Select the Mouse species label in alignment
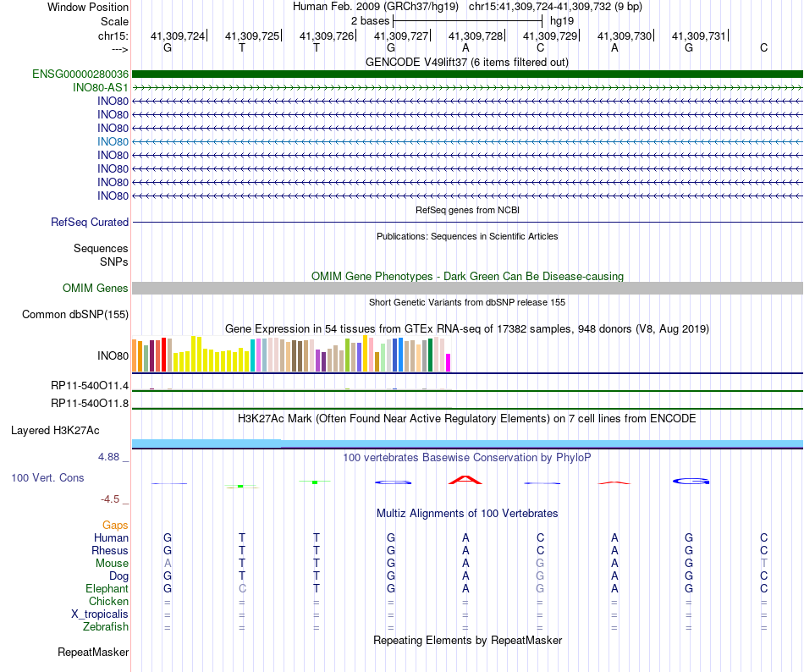 point(112,563)
